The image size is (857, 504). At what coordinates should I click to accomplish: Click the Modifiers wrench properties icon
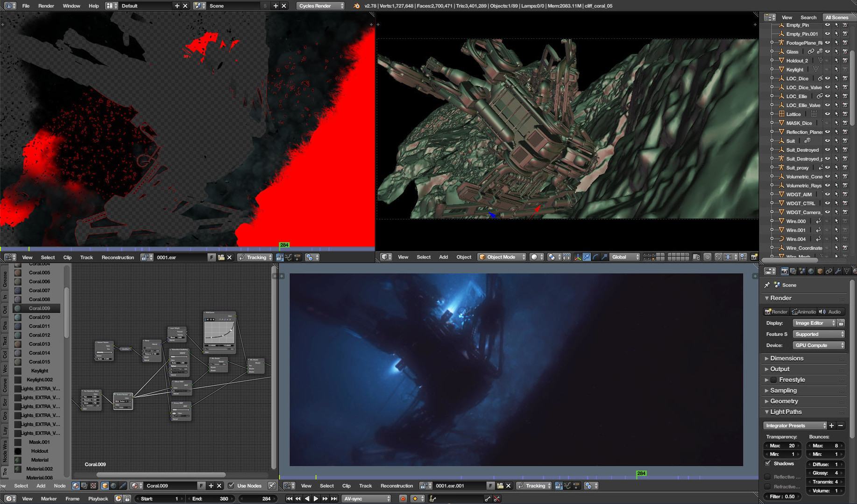pyautogui.click(x=838, y=271)
